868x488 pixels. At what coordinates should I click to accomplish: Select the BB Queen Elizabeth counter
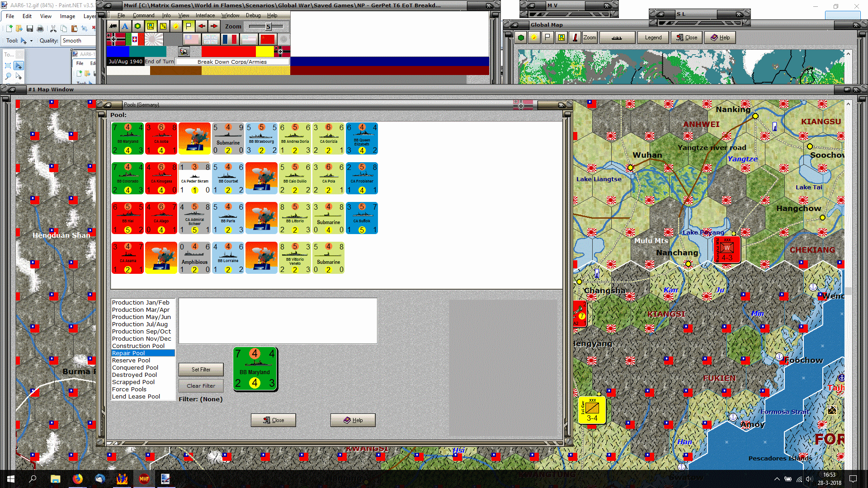click(362, 138)
